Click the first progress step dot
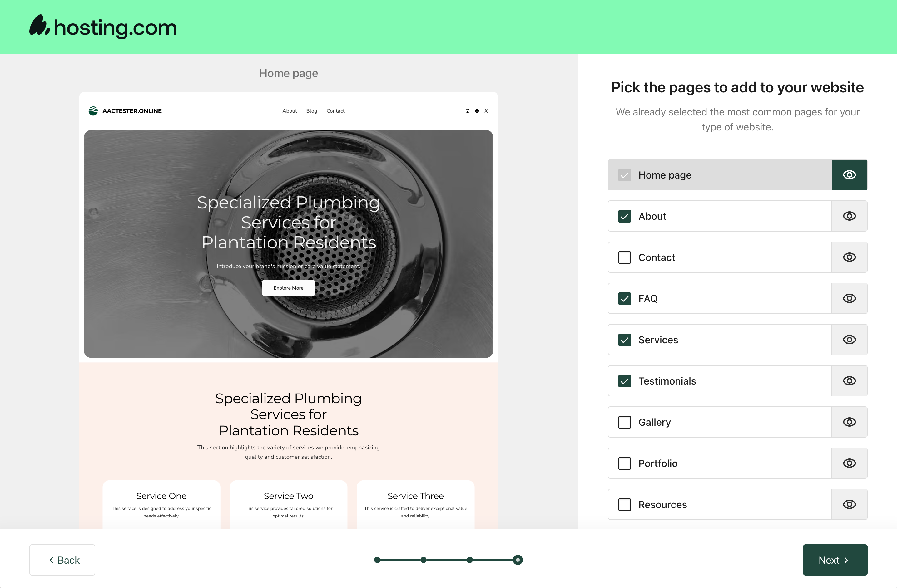Image resolution: width=897 pixels, height=588 pixels. click(377, 560)
